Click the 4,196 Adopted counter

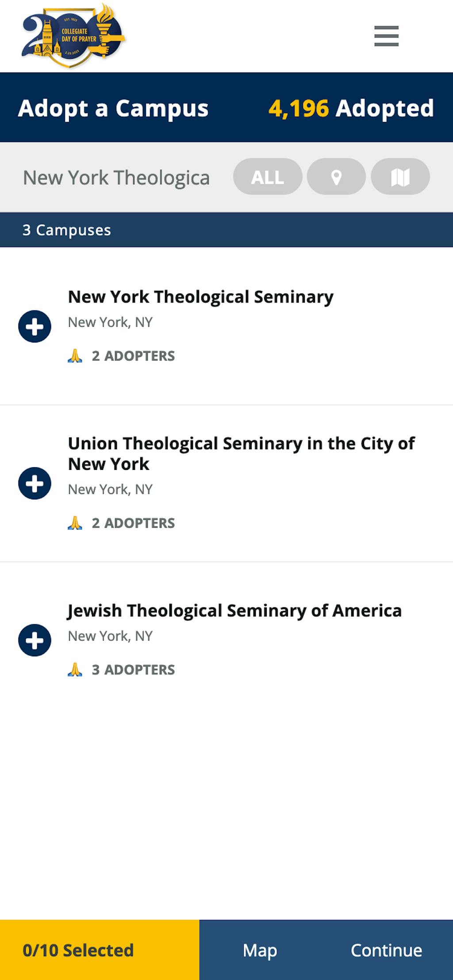click(351, 108)
